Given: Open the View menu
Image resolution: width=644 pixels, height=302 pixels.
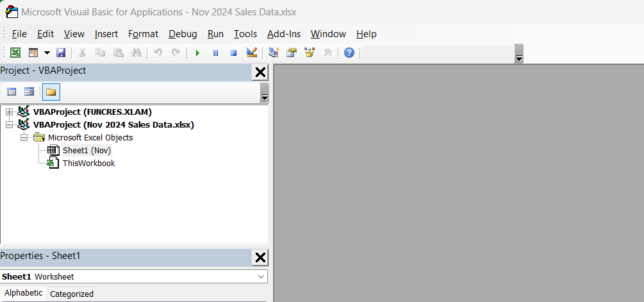Looking at the screenshot, I should tap(74, 34).
